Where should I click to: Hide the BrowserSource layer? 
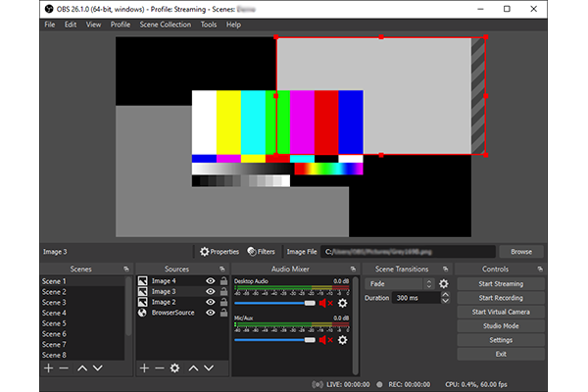click(x=210, y=313)
